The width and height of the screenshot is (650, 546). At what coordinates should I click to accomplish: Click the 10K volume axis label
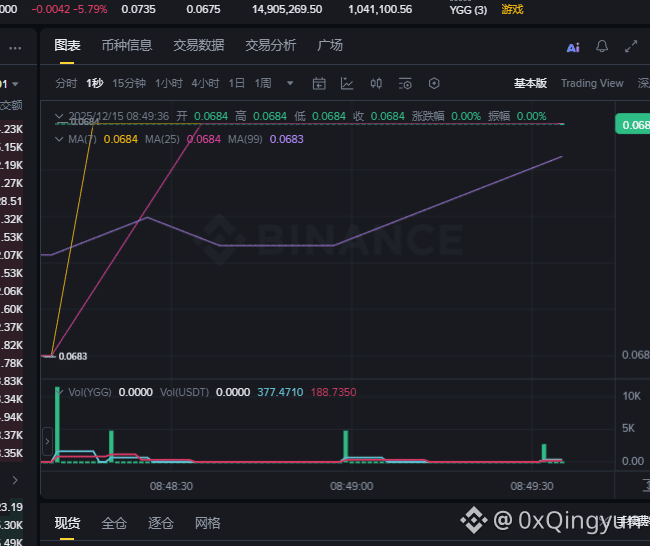pos(631,396)
